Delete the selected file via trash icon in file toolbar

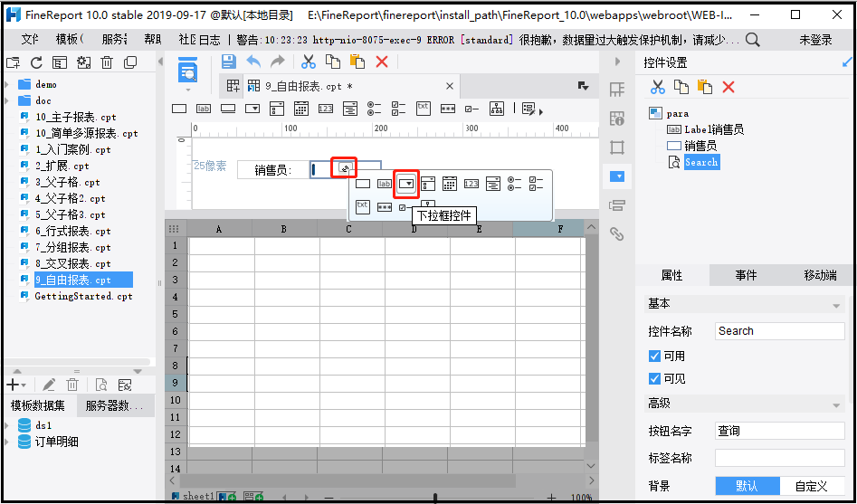pos(107,62)
